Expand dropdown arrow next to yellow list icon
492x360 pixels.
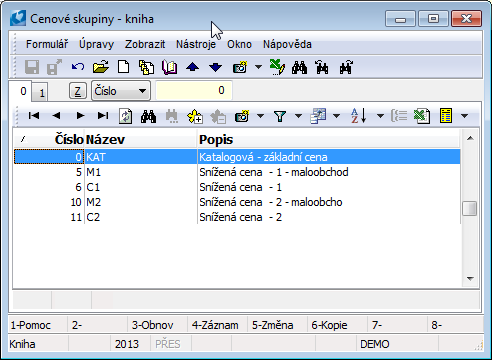464,116
